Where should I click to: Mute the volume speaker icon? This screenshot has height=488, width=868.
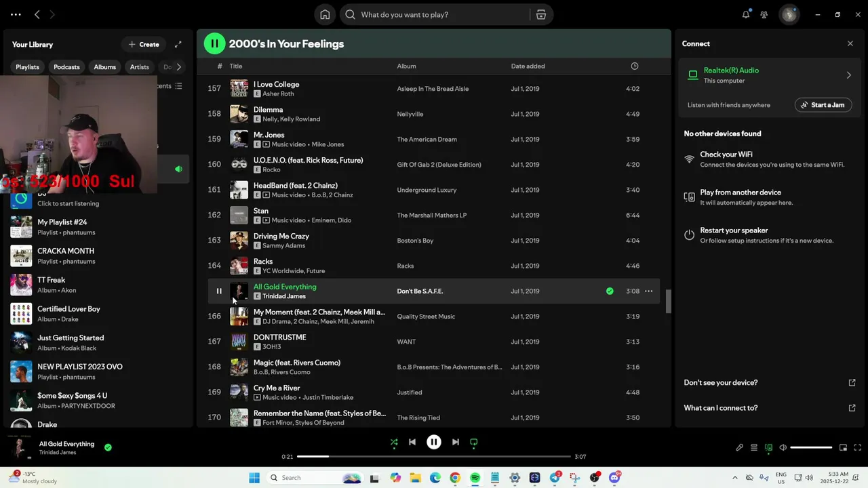pos(783,447)
